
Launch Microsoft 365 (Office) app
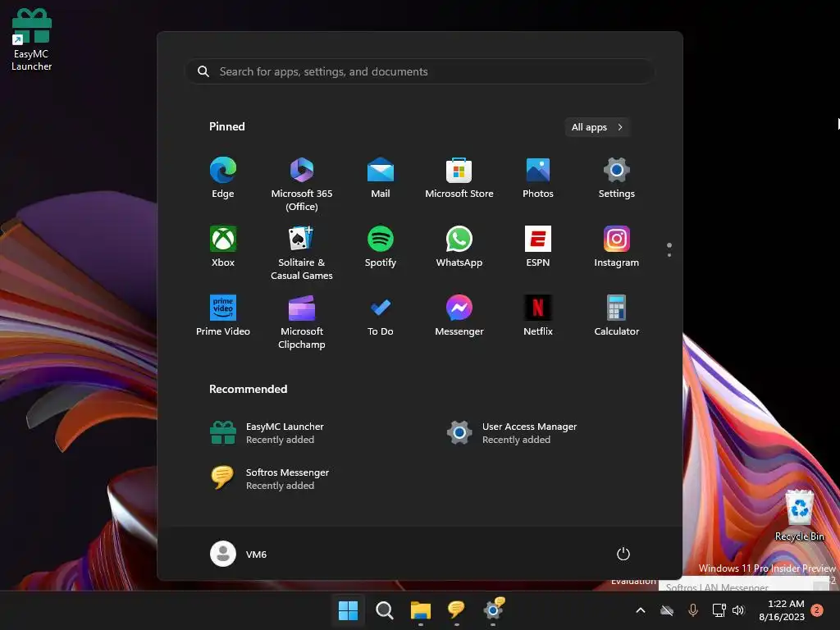[x=302, y=185]
